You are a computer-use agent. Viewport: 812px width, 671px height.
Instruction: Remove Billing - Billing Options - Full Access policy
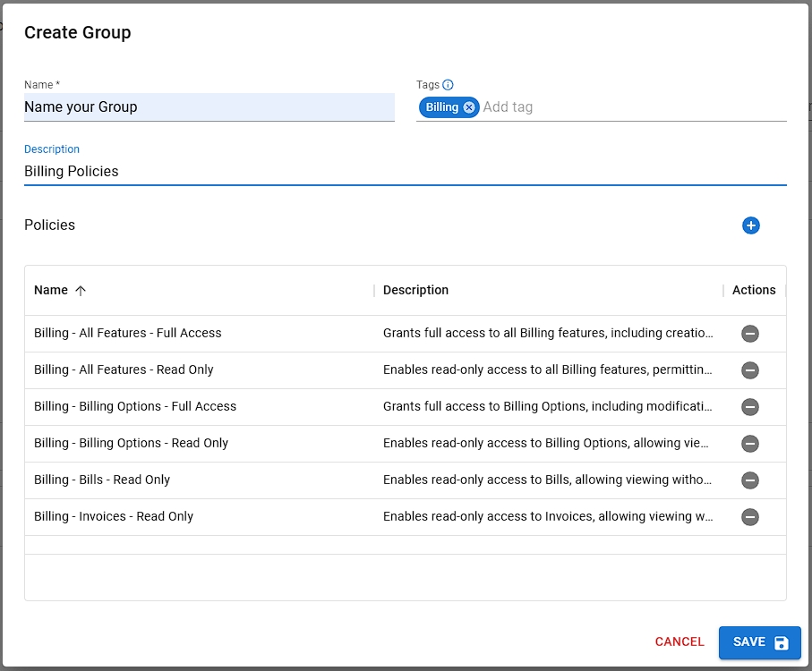[x=750, y=407]
